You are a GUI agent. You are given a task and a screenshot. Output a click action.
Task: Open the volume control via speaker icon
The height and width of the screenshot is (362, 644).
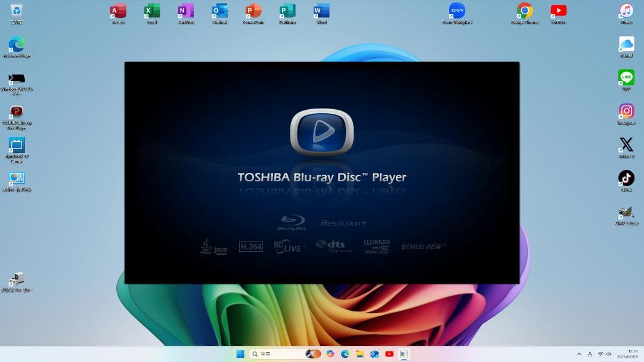(x=609, y=354)
